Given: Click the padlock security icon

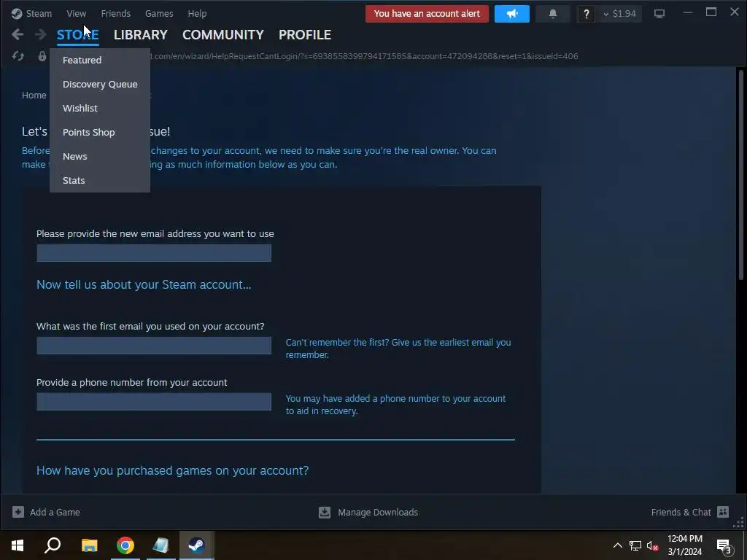Looking at the screenshot, I should point(42,56).
